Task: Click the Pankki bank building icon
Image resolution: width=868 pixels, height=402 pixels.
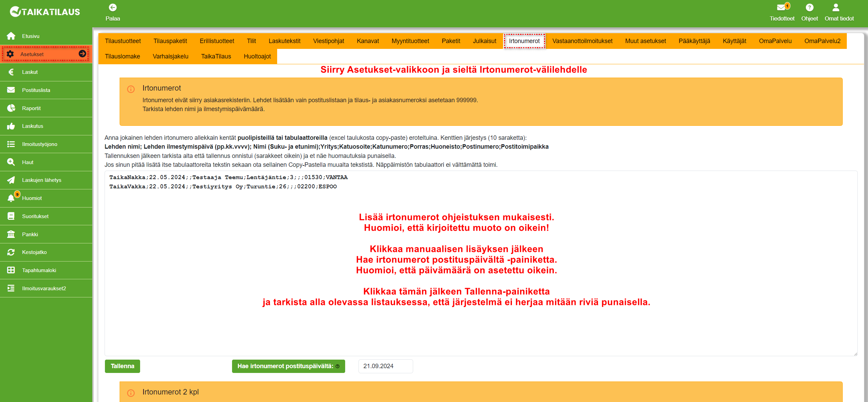Action: pos(11,234)
